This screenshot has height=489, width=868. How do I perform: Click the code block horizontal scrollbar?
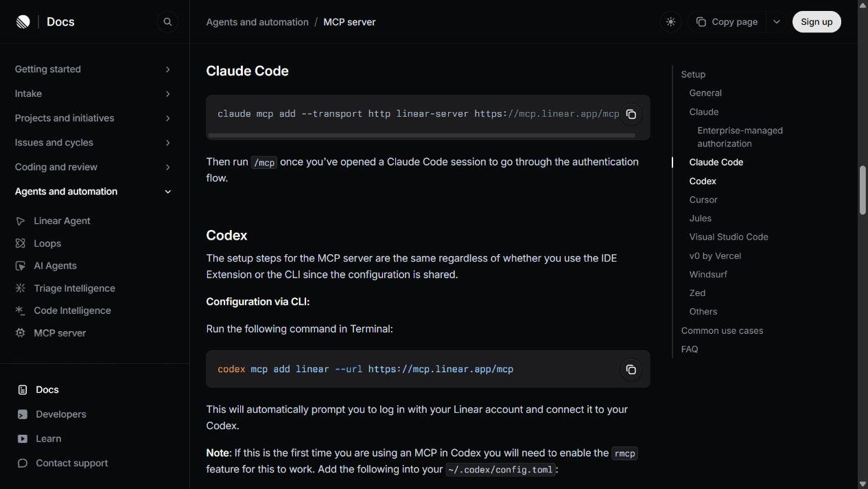tap(421, 135)
